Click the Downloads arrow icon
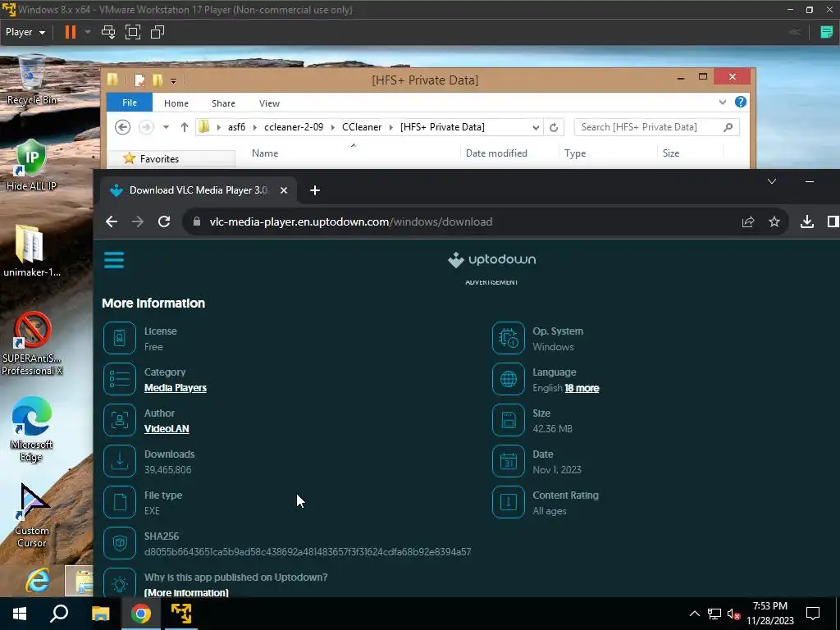Viewport: 840px width, 630px height. pyautogui.click(x=120, y=461)
